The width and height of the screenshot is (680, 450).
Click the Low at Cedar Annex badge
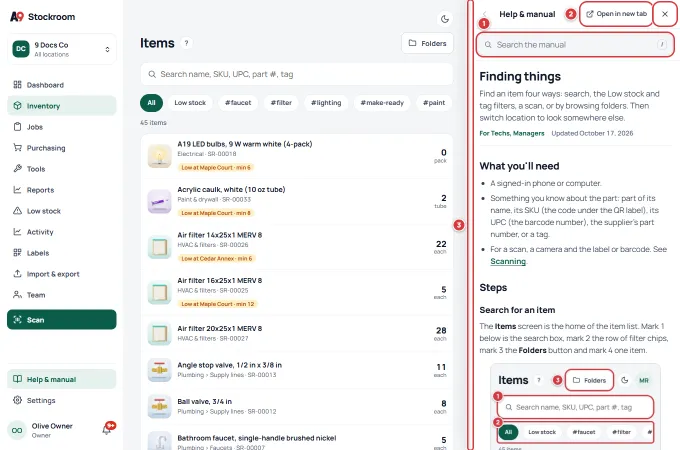(216, 258)
